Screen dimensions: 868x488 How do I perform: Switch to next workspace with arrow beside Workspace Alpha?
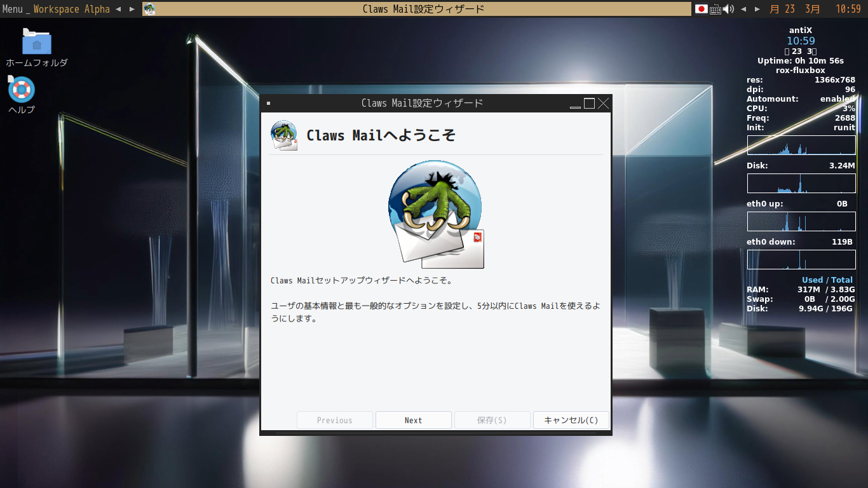(132, 9)
